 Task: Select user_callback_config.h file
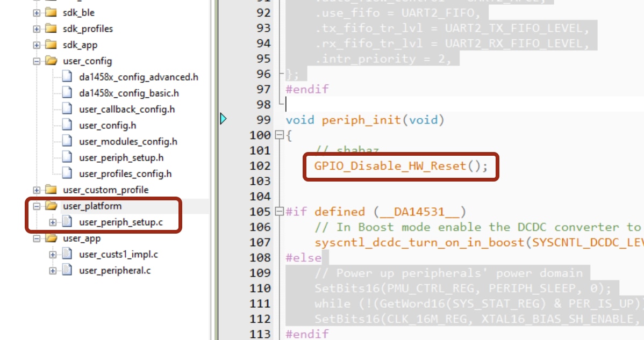point(127,110)
